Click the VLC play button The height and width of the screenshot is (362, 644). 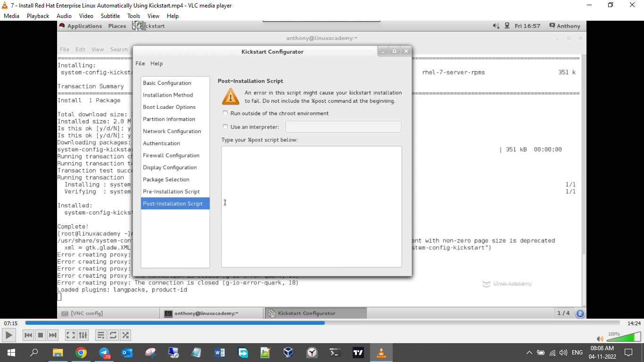9,335
